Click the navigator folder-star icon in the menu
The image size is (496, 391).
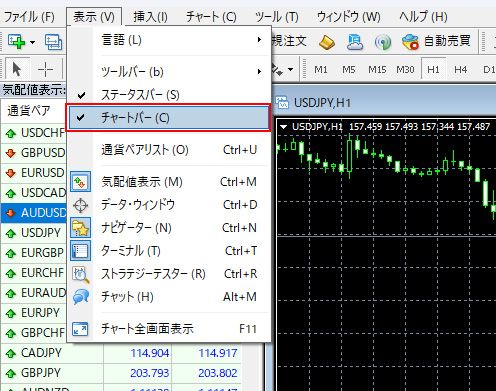[80, 228]
